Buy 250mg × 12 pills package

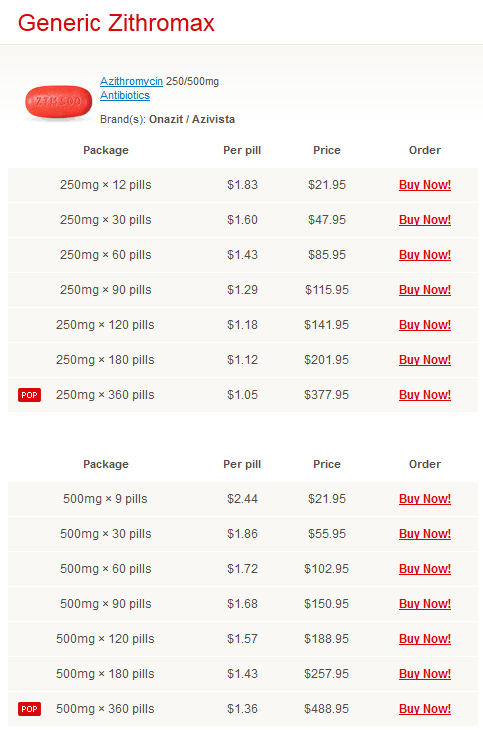[x=425, y=185]
